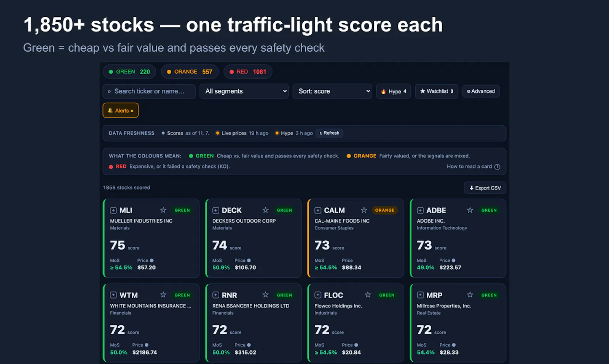Click MUELLER INDUSTRIES INC company name

pyautogui.click(x=141, y=221)
